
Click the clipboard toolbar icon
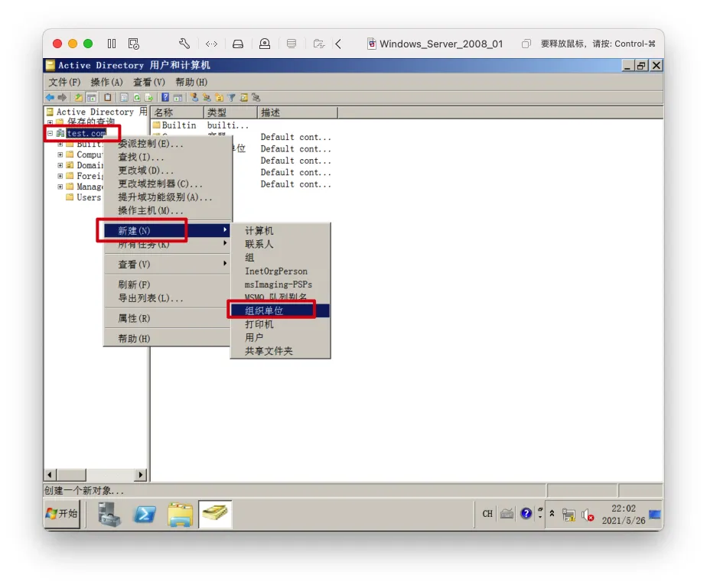click(x=107, y=97)
